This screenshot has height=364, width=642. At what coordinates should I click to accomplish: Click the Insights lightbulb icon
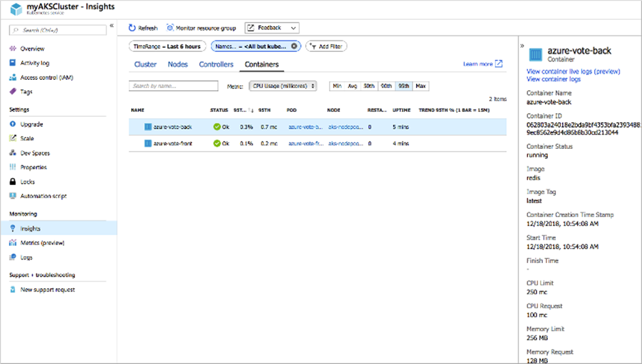tap(13, 229)
